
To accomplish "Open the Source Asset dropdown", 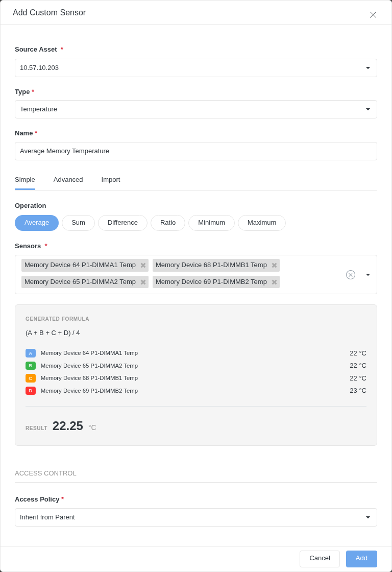I will pos(196,68).
